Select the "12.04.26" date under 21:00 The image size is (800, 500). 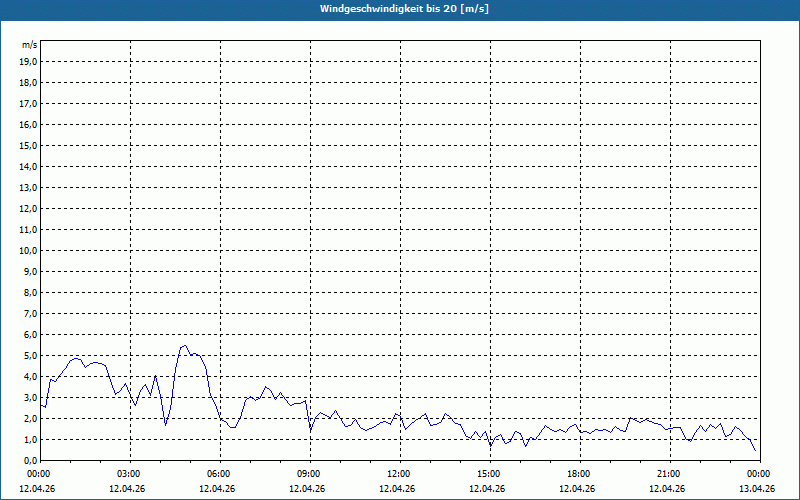click(x=667, y=489)
